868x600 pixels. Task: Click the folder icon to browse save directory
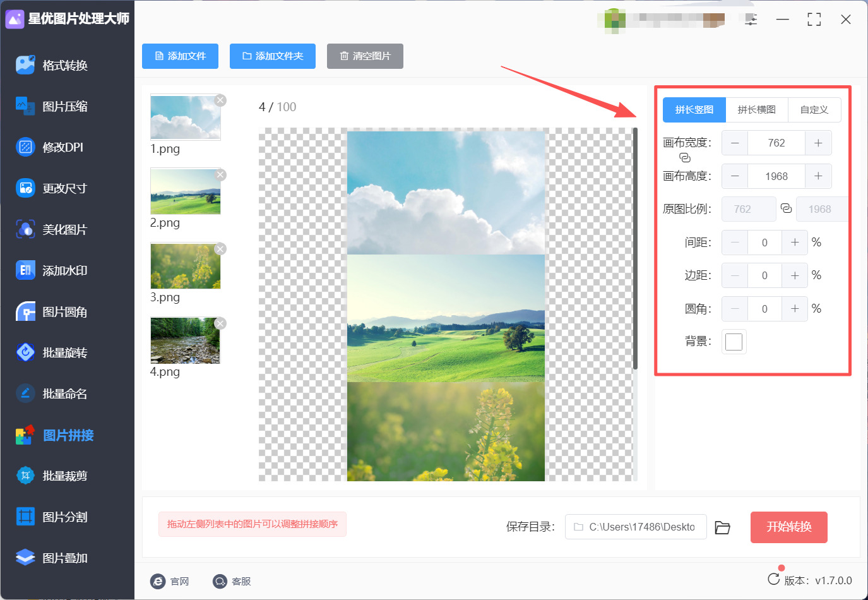pos(723,527)
